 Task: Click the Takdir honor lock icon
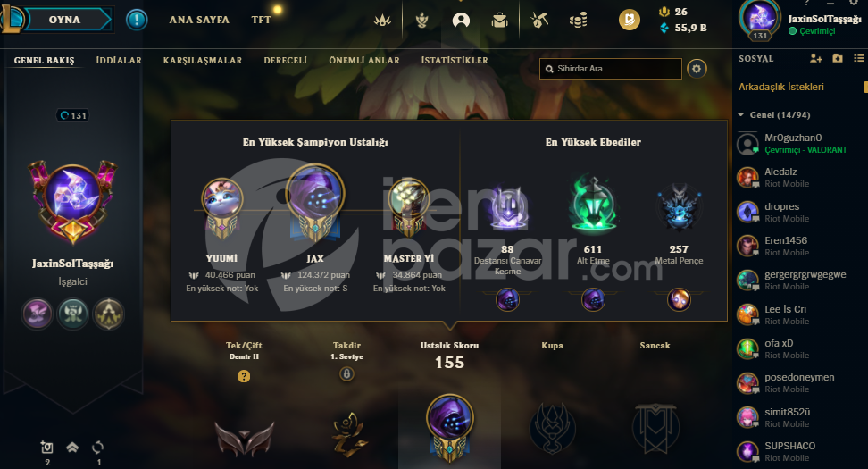[x=346, y=374]
